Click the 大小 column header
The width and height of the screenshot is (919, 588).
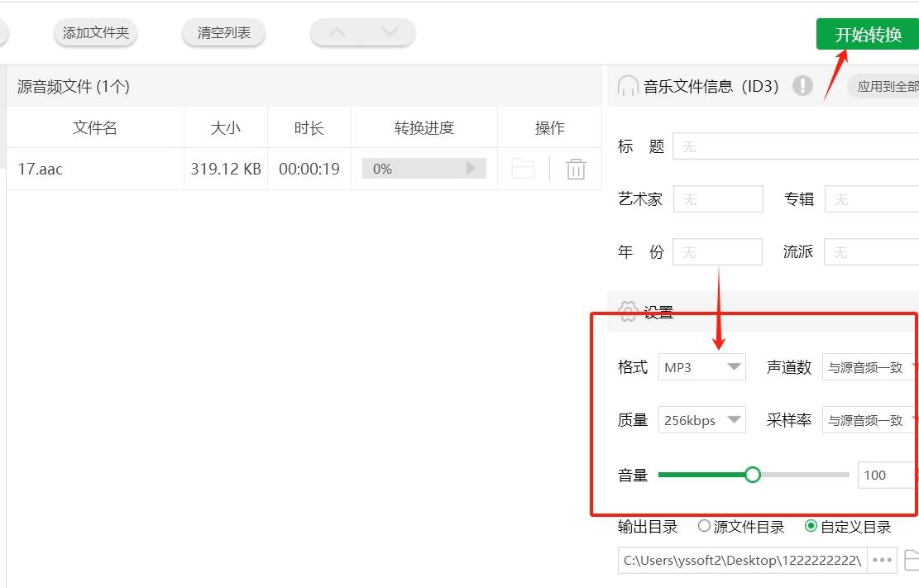[x=226, y=127]
